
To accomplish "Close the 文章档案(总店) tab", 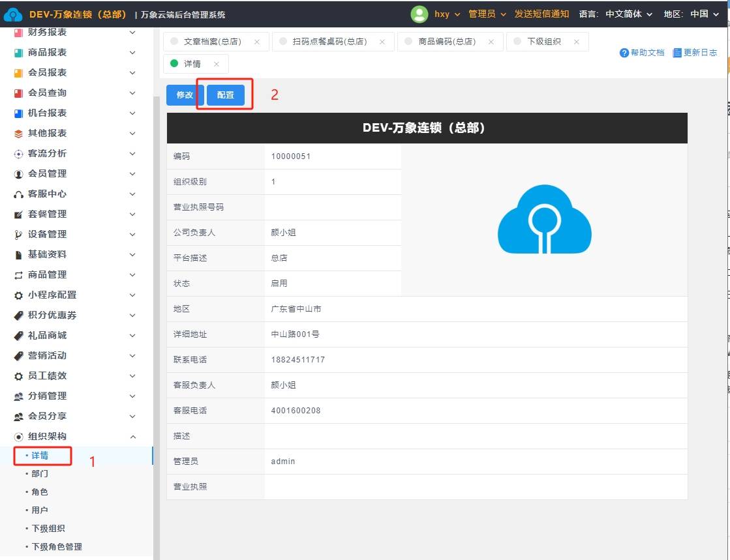I will [256, 42].
